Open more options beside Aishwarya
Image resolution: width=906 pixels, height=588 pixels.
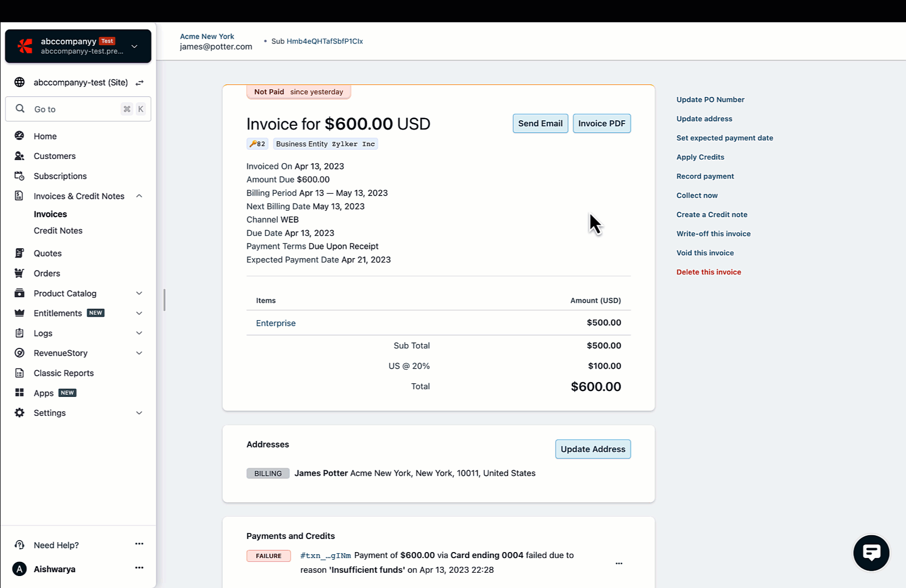[x=139, y=568]
